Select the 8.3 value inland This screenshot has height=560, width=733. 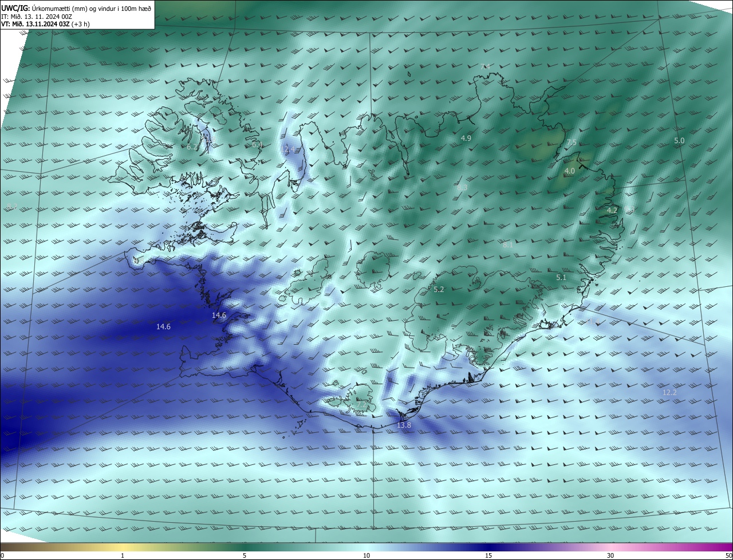click(x=462, y=187)
